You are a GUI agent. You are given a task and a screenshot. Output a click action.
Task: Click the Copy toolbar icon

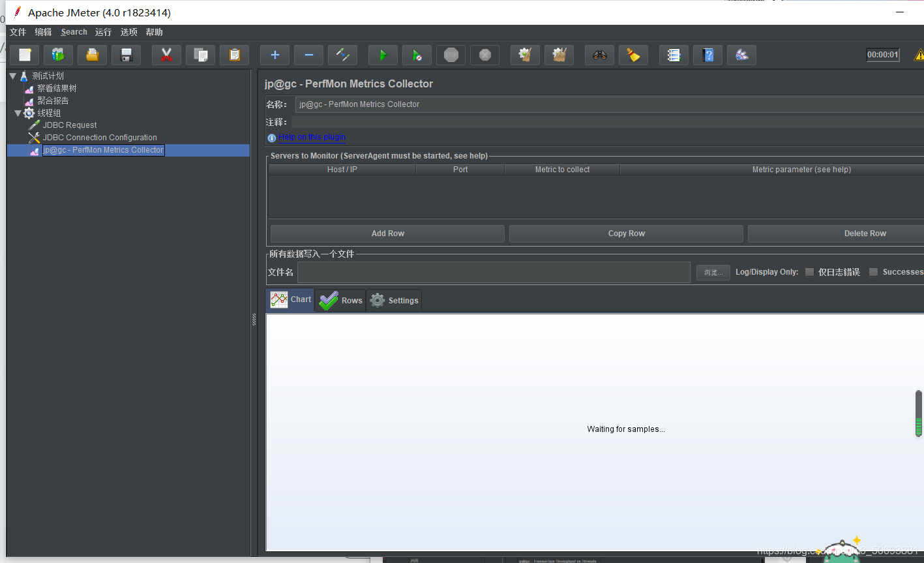click(x=201, y=55)
